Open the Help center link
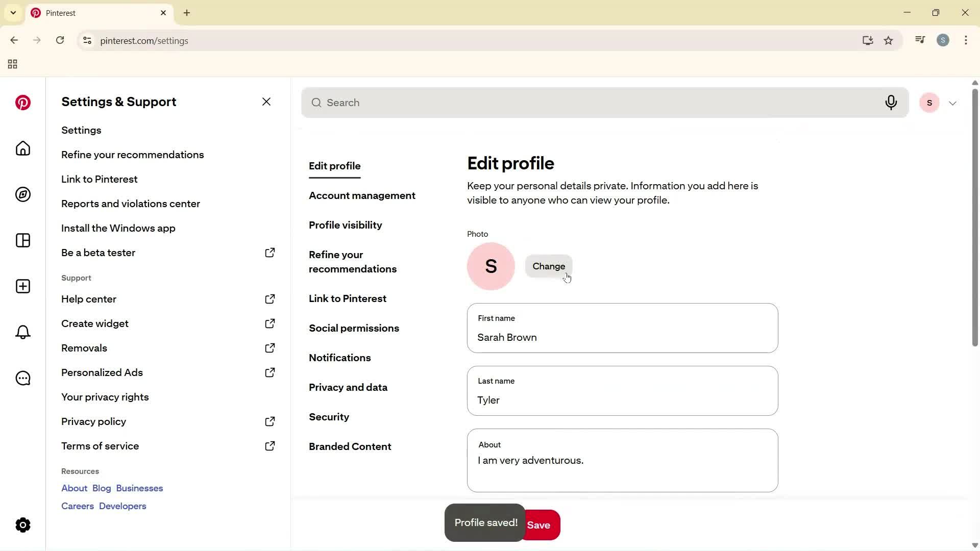The image size is (980, 551). pos(88,299)
